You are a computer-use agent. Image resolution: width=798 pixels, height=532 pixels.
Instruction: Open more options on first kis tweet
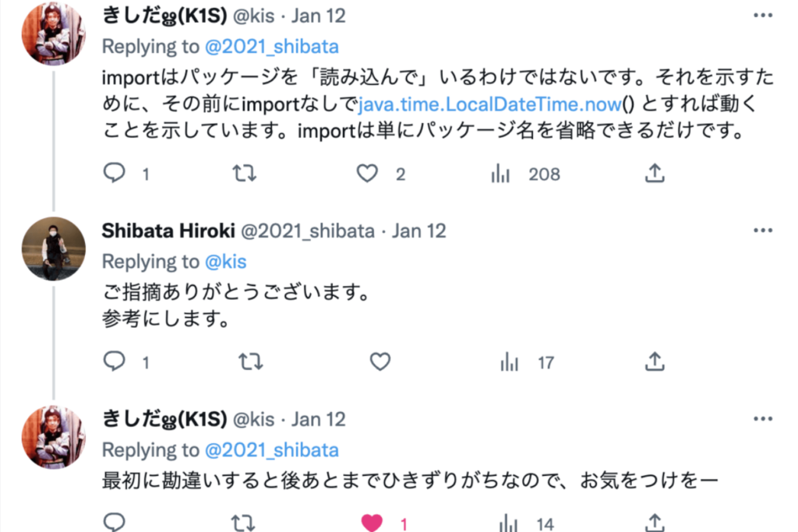pos(762,16)
